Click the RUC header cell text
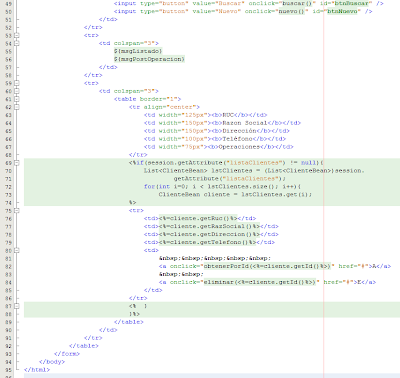This screenshot has width=400, height=378. pyautogui.click(x=228, y=115)
